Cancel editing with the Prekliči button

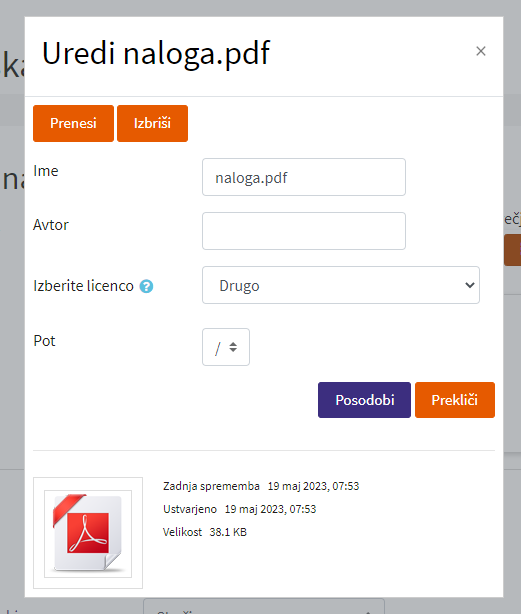coord(455,400)
